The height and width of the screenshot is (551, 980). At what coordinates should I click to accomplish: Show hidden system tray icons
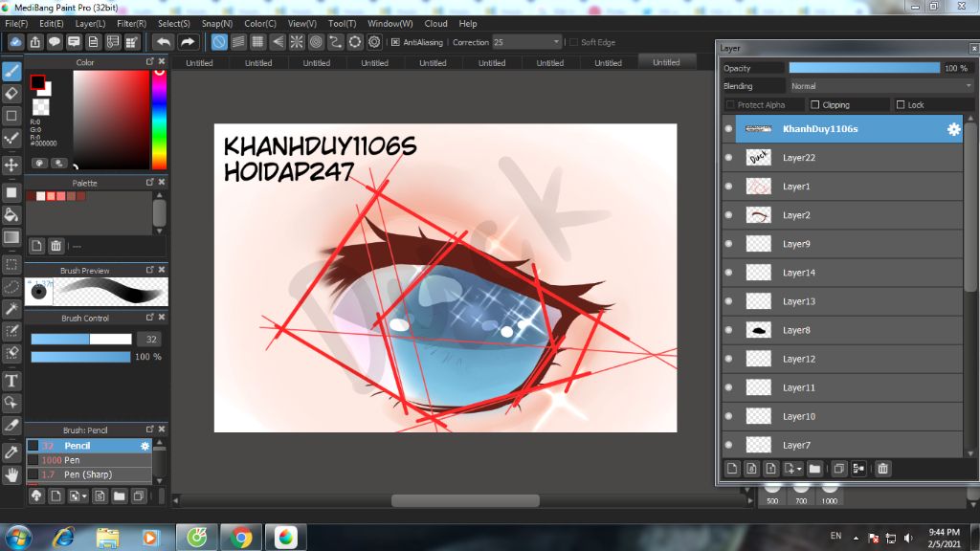click(856, 538)
